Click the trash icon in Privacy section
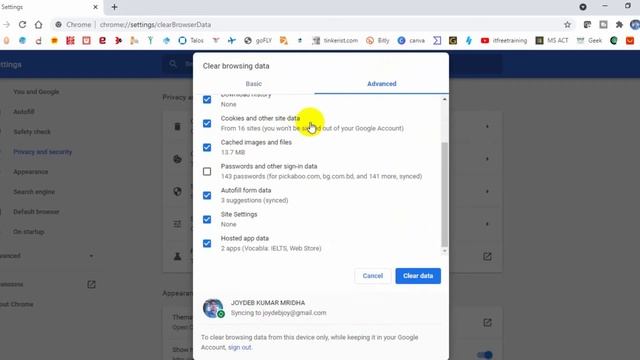Screen dimensions: 640x360 [x=178, y=127]
